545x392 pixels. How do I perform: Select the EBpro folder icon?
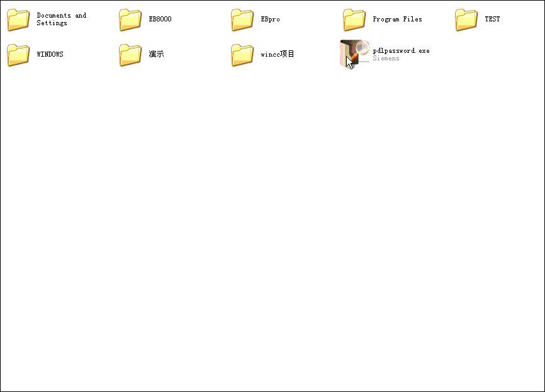[242, 20]
